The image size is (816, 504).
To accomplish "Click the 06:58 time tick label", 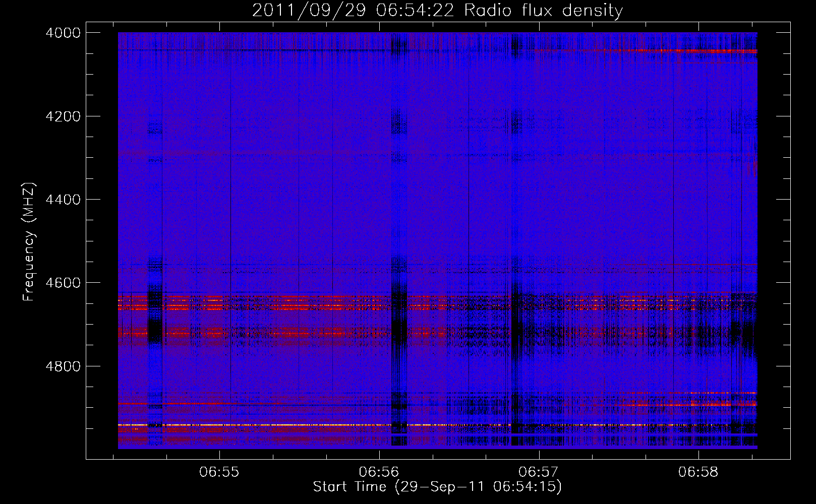I will (x=698, y=472).
